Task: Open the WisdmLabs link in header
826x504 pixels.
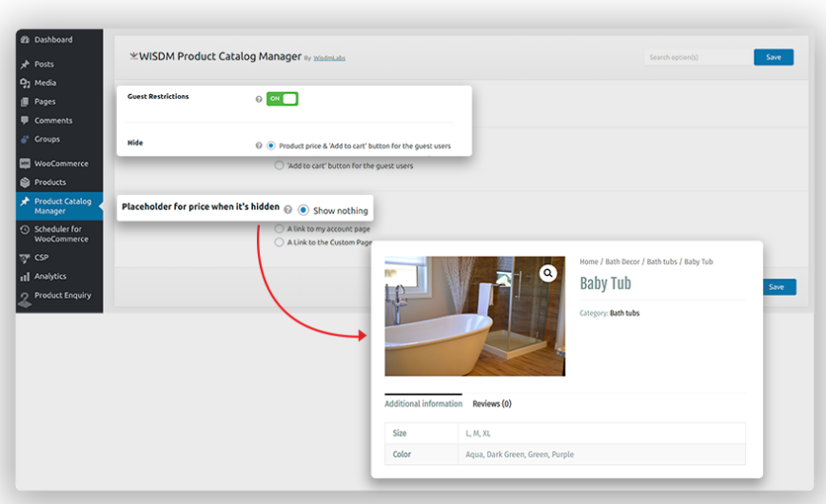Action: [329, 58]
